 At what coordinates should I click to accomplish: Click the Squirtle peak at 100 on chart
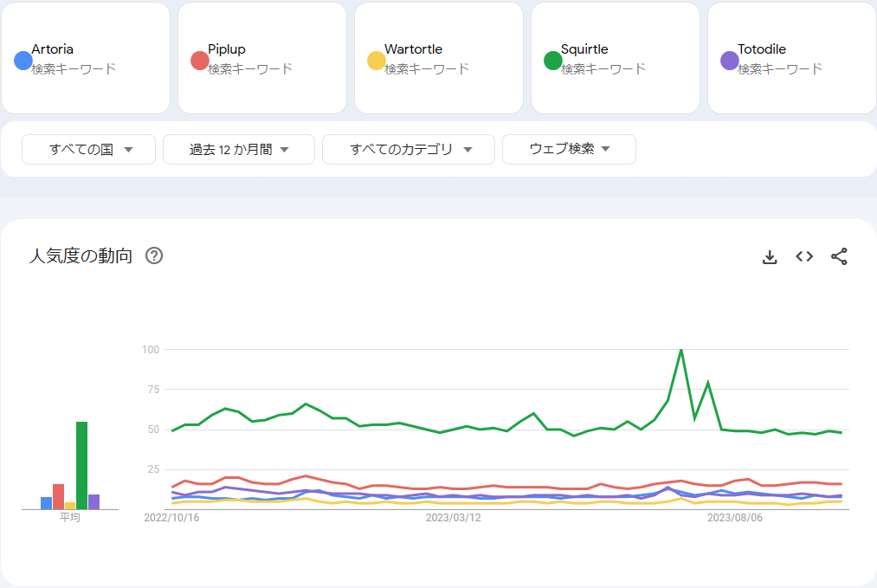[681, 350]
